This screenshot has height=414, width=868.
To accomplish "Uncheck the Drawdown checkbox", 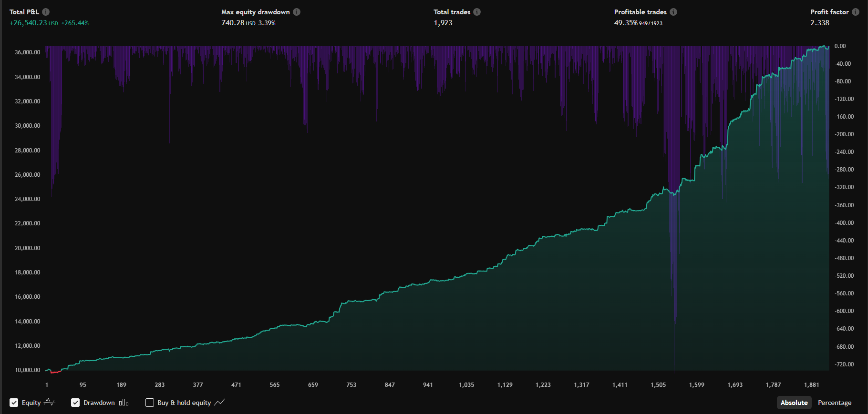I will [x=75, y=403].
